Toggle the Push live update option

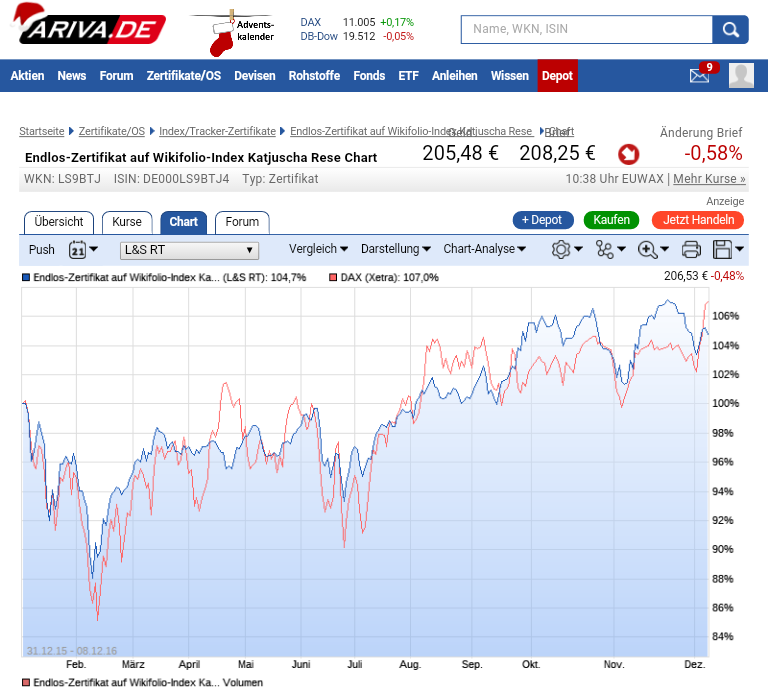point(42,250)
